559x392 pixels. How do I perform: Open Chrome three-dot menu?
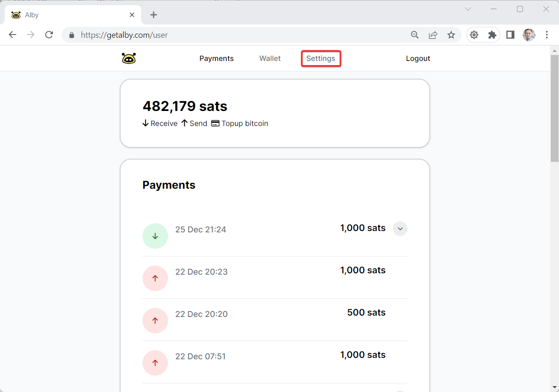547,35
